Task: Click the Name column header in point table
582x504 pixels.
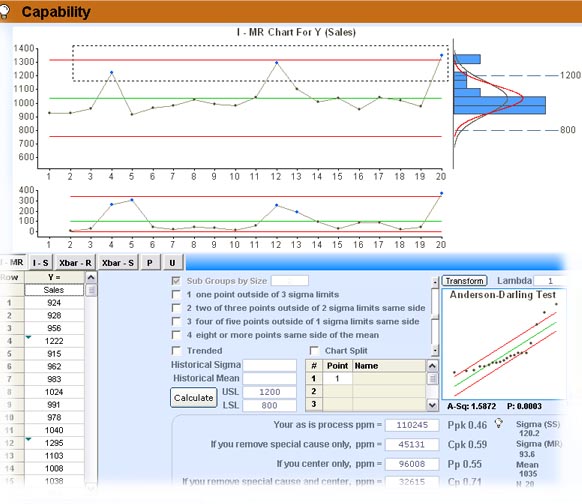Action: (389, 366)
